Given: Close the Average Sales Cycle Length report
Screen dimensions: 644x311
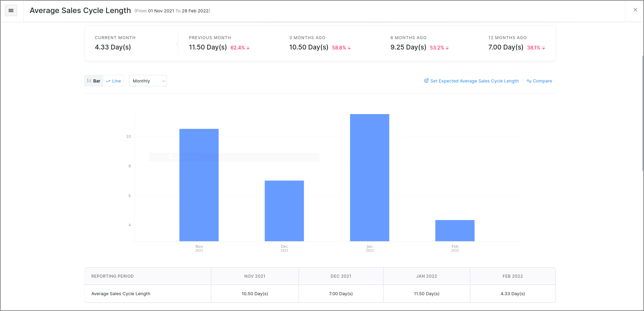Looking at the screenshot, I should 635,10.
